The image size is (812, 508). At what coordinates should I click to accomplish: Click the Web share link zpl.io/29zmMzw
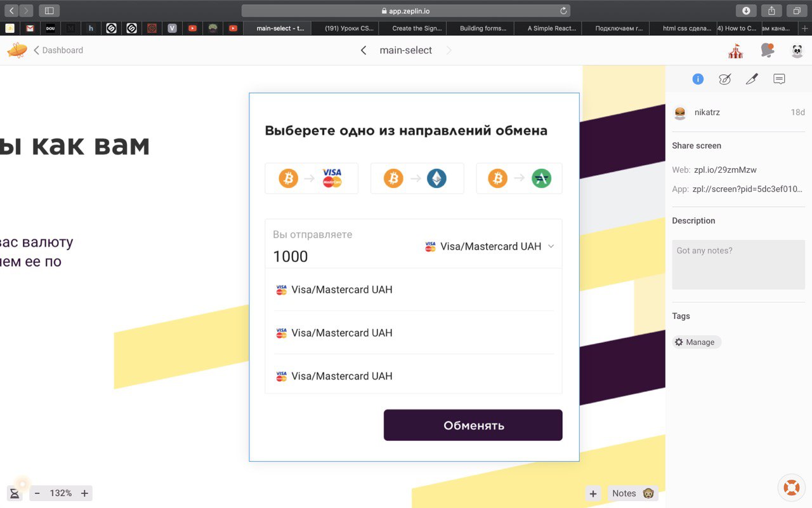(x=725, y=170)
